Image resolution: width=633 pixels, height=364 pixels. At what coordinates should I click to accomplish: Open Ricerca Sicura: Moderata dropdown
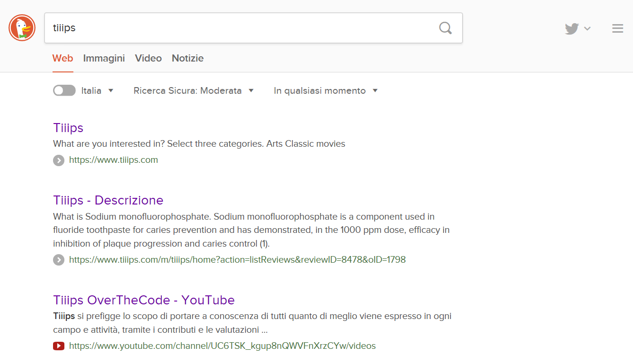tap(194, 90)
